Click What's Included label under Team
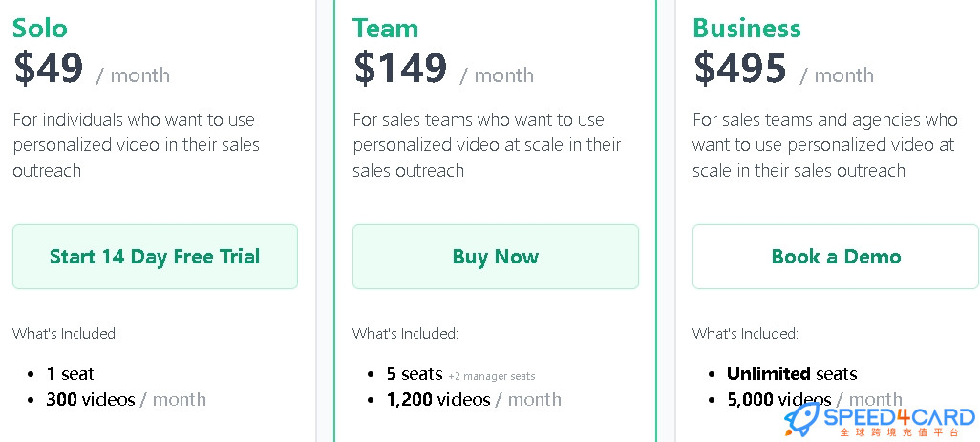This screenshot has width=980, height=442. coord(405,334)
